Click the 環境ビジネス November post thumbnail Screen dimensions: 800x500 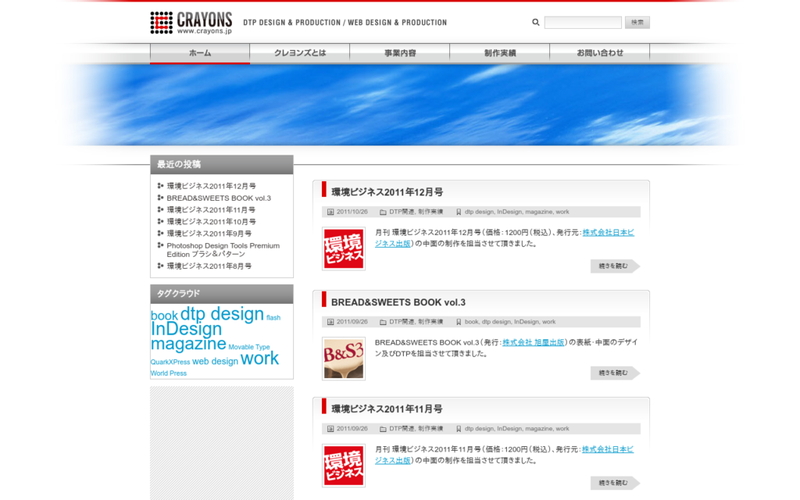coord(343,465)
